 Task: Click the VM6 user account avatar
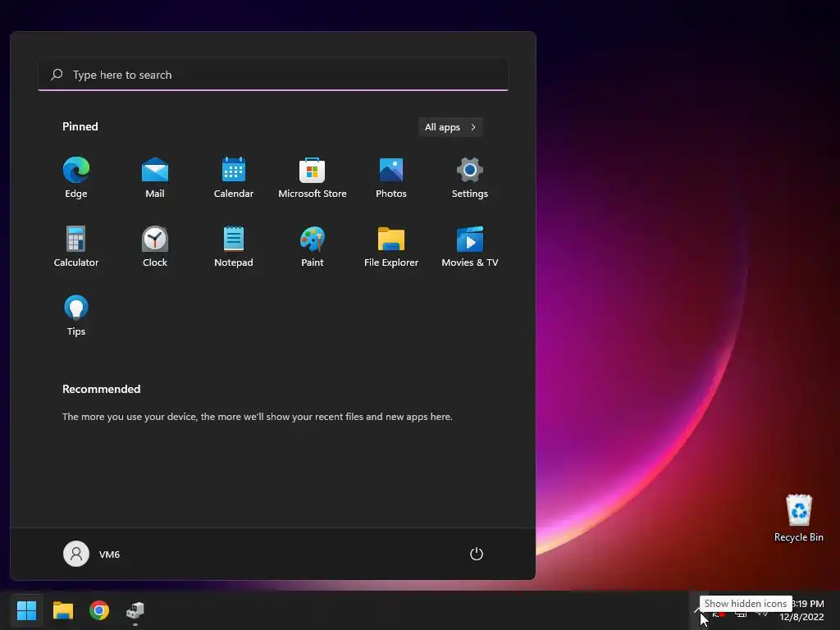tap(76, 554)
